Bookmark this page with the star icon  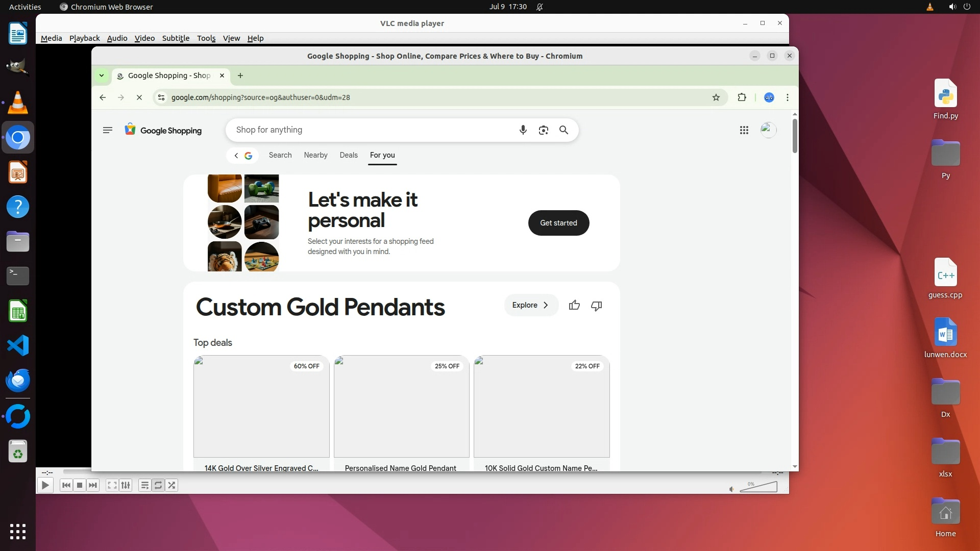(x=716, y=97)
